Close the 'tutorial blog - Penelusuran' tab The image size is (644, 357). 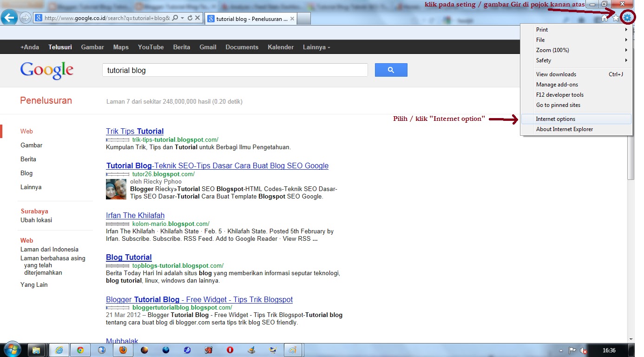coord(292,19)
